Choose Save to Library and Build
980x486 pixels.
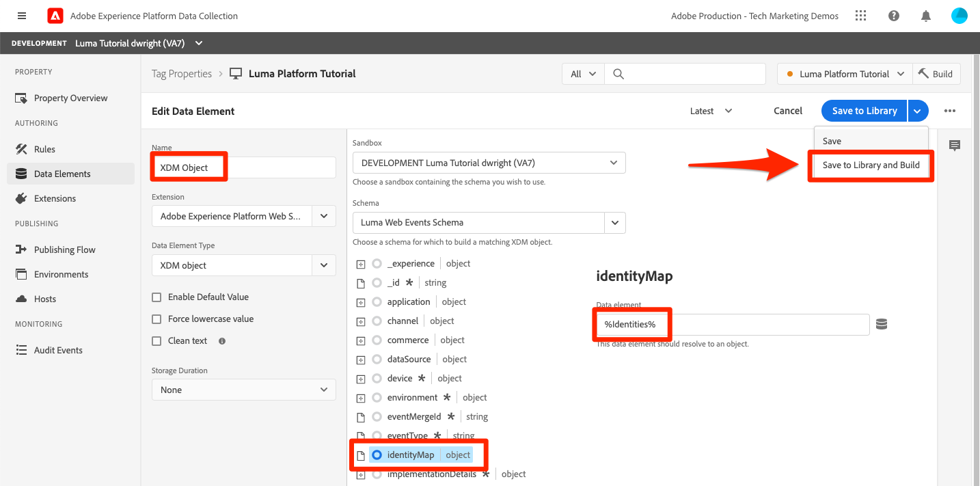871,165
